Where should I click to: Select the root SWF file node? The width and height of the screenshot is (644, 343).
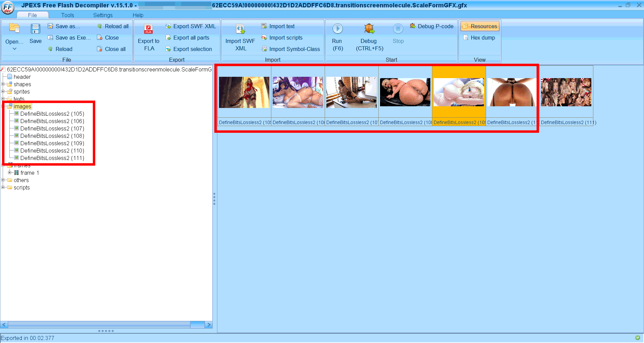(x=109, y=69)
